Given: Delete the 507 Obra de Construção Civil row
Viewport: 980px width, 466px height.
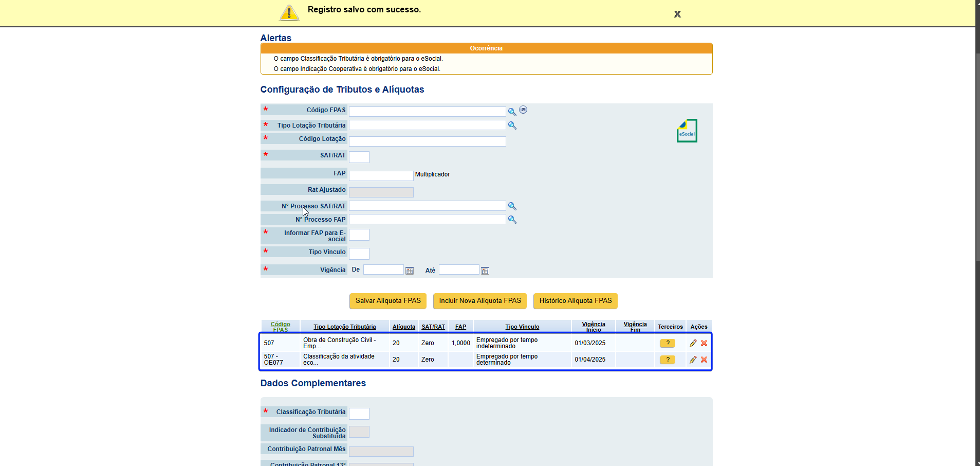Looking at the screenshot, I should click(704, 343).
